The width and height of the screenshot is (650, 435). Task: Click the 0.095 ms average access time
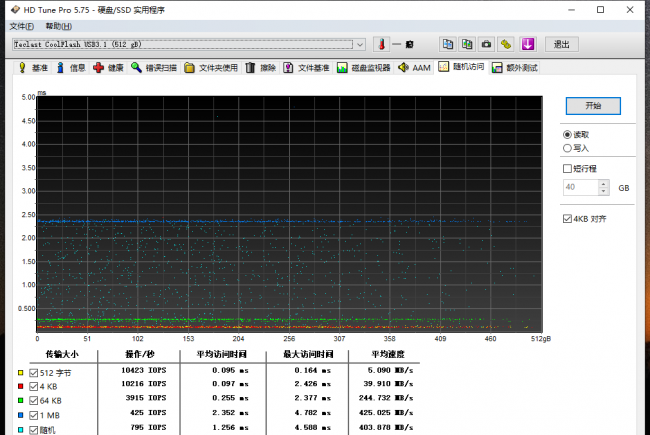230,370
